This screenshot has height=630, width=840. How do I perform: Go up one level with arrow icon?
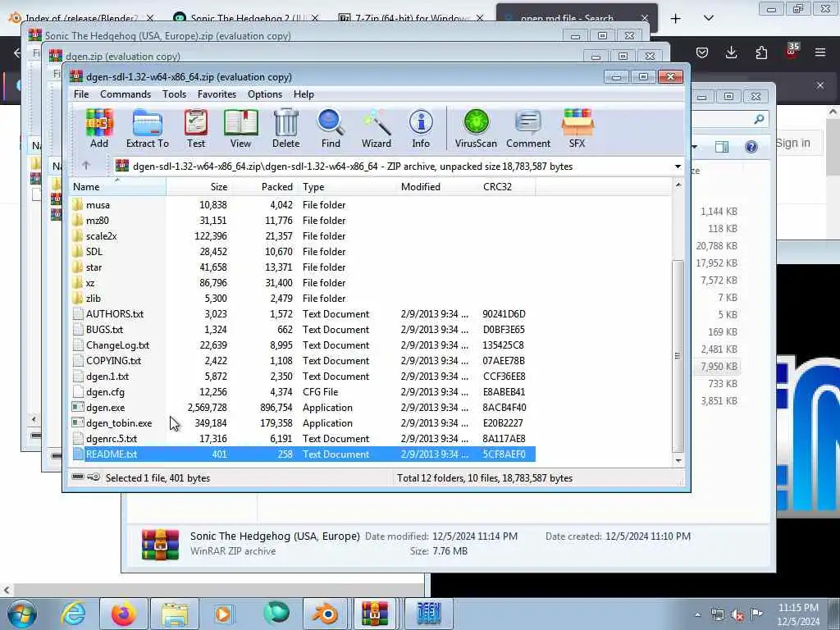(86, 166)
